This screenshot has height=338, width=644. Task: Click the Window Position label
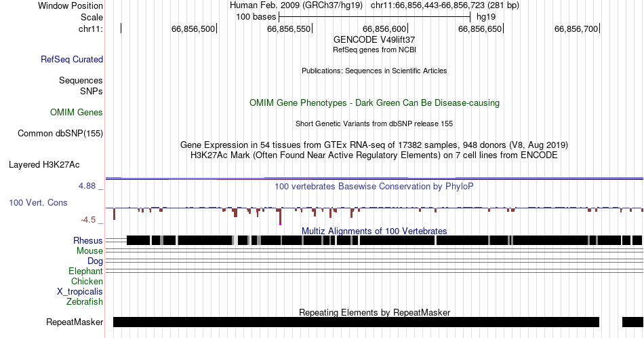(71, 5)
